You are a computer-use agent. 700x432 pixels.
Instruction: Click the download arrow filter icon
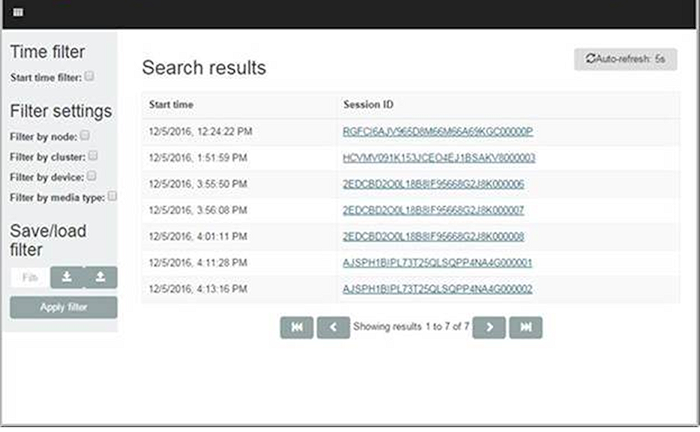[x=65, y=277]
